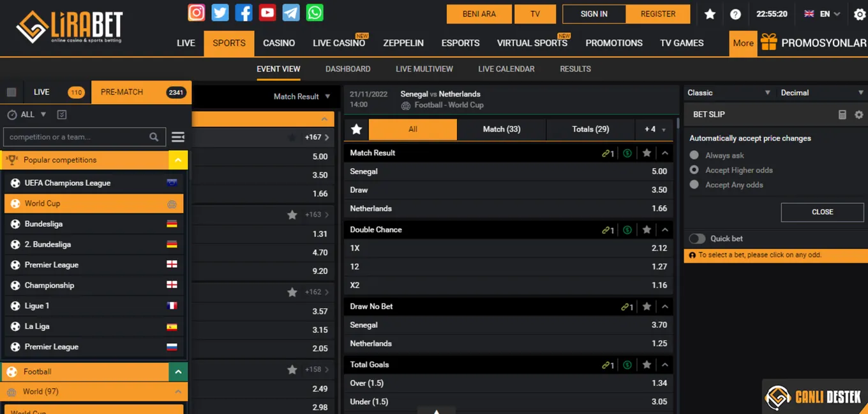Pick Netherlands 1.66 in Match Result
This screenshot has width=868, height=414.
click(509, 209)
